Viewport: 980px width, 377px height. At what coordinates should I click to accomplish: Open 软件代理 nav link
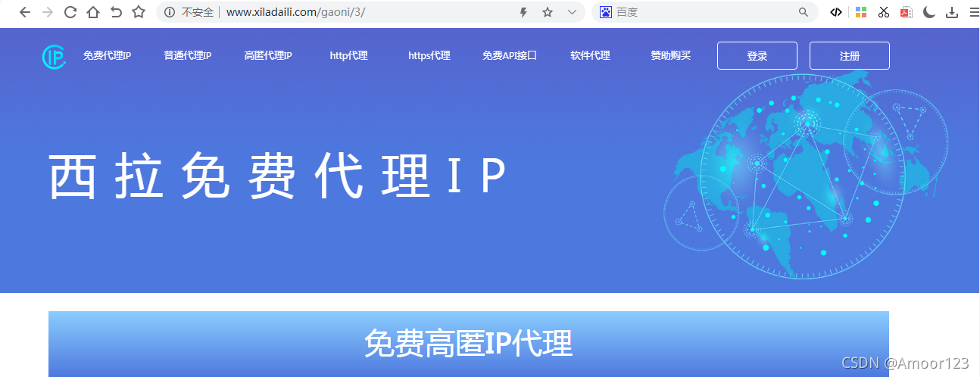pos(590,56)
